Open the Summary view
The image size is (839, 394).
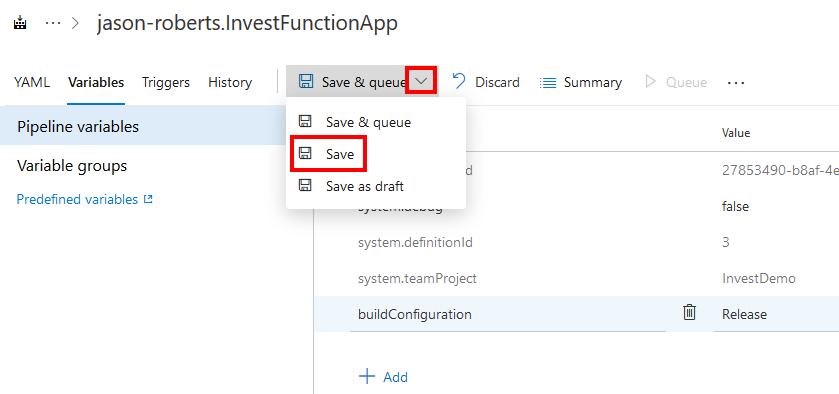pyautogui.click(x=581, y=82)
